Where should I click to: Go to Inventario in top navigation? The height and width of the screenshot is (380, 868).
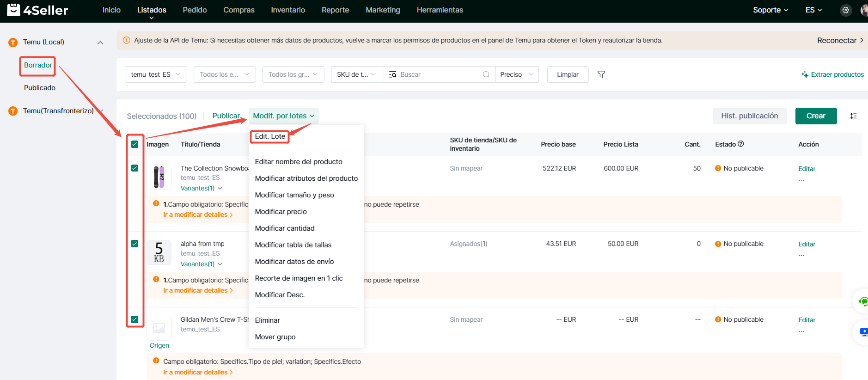pos(288,10)
